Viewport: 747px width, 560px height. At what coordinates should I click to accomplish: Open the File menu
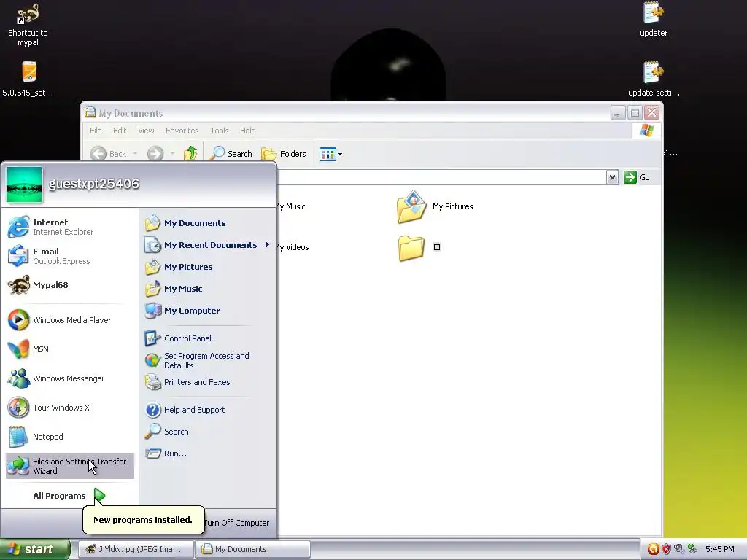pos(96,131)
